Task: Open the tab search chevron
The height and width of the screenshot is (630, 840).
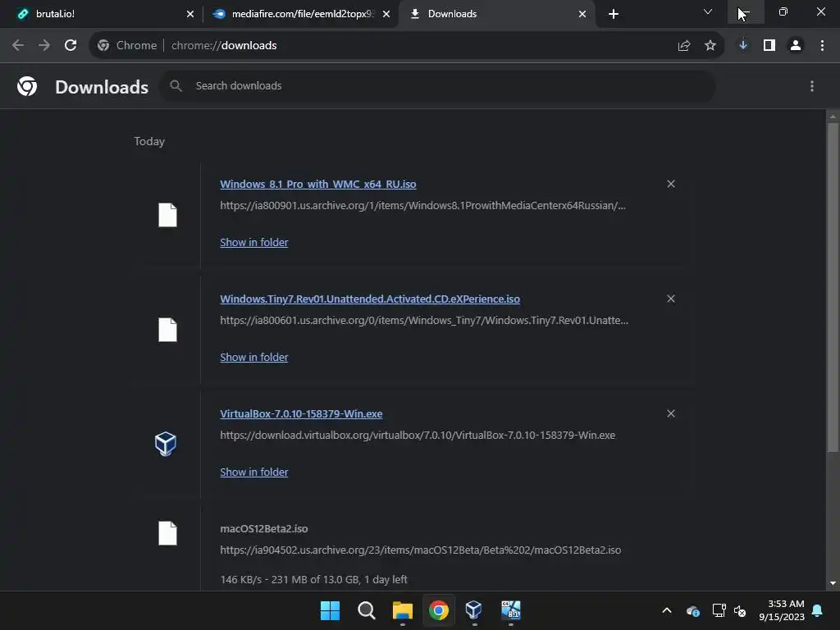Action: tap(708, 11)
